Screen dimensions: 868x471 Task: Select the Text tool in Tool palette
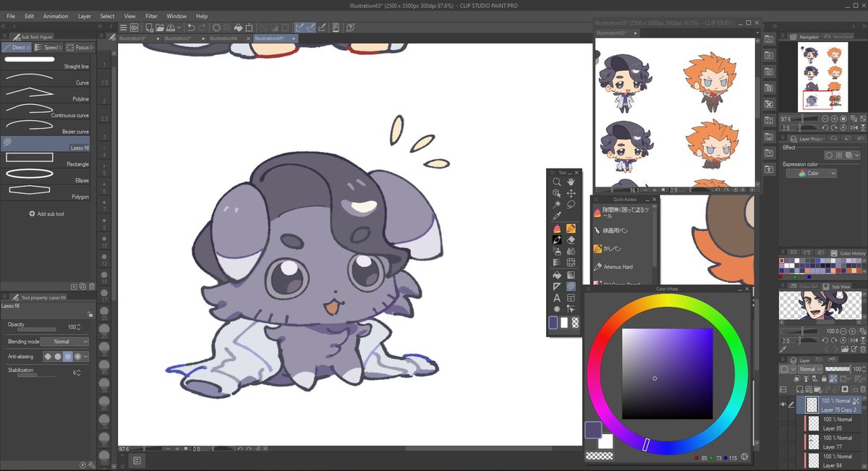pyautogui.click(x=557, y=297)
